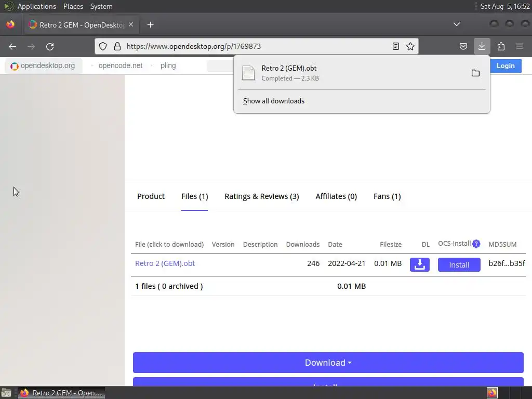Reload the current page

pyautogui.click(x=50, y=46)
